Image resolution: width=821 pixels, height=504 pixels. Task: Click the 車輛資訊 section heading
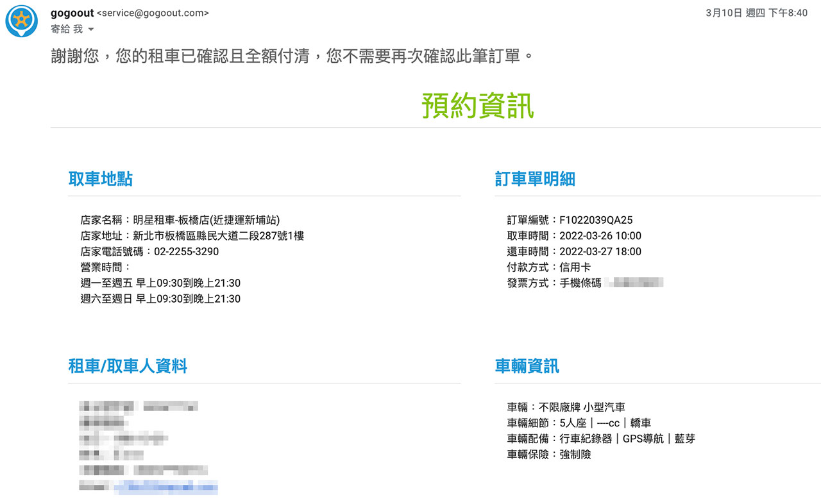527,366
